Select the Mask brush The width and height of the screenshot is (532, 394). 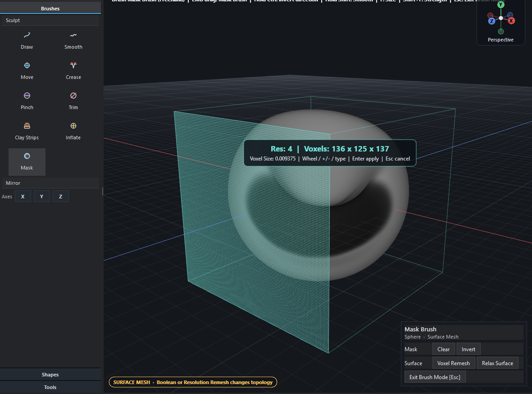[x=27, y=162]
